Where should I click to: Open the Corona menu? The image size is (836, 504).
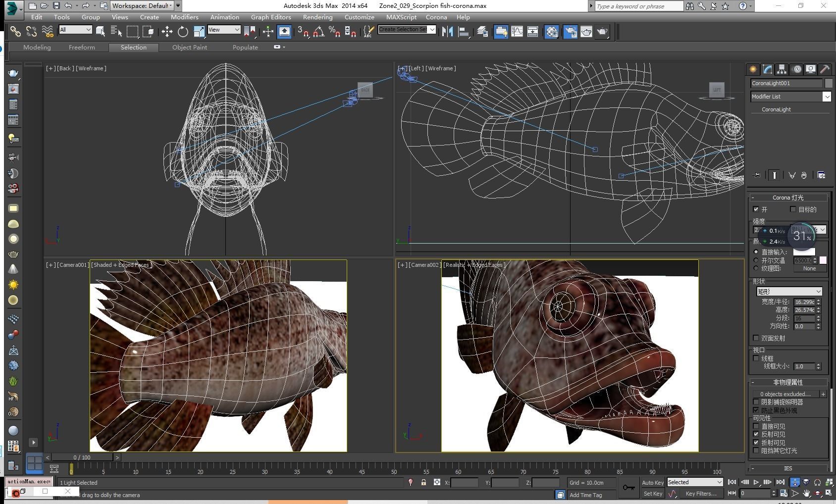click(x=436, y=17)
